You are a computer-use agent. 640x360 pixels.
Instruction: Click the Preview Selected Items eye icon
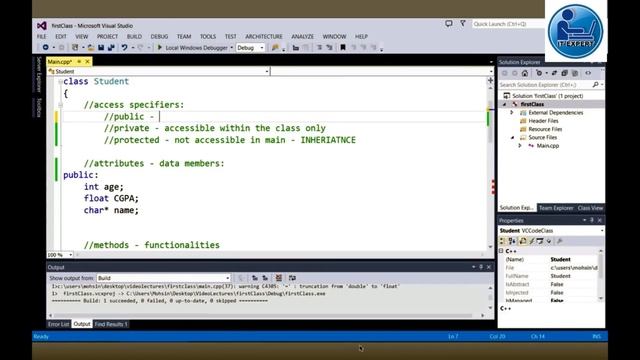[x=588, y=73]
